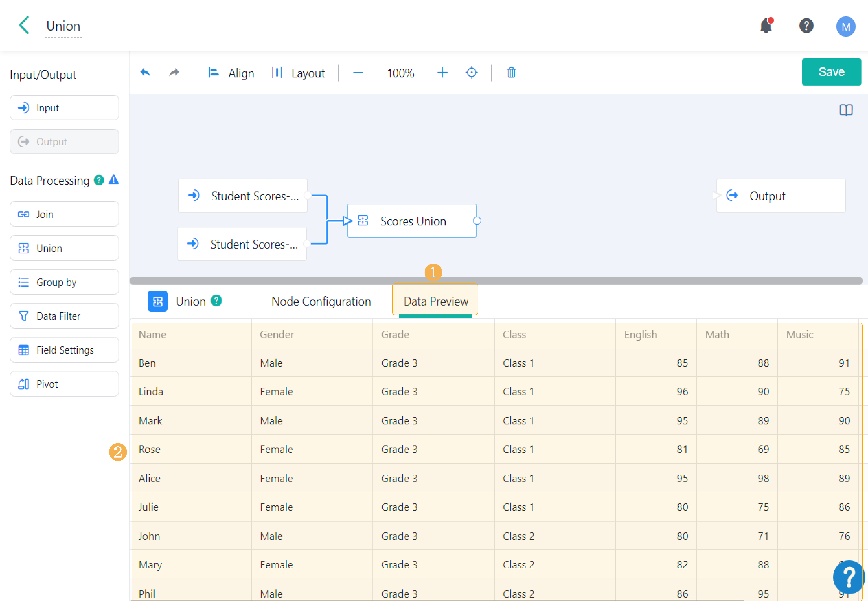Switch to the Node Configuration tab

point(321,301)
